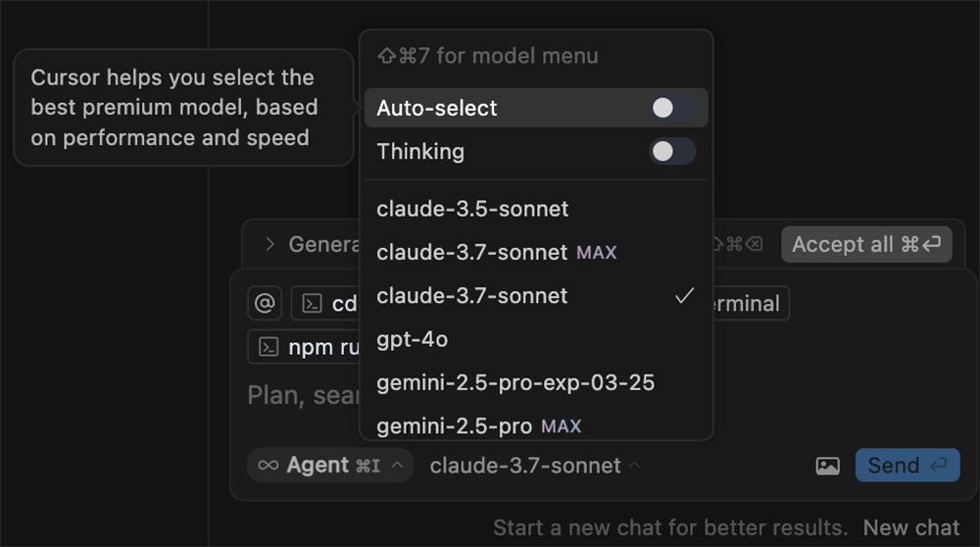Expand the Agent mode dropdown chevron

pos(397,466)
